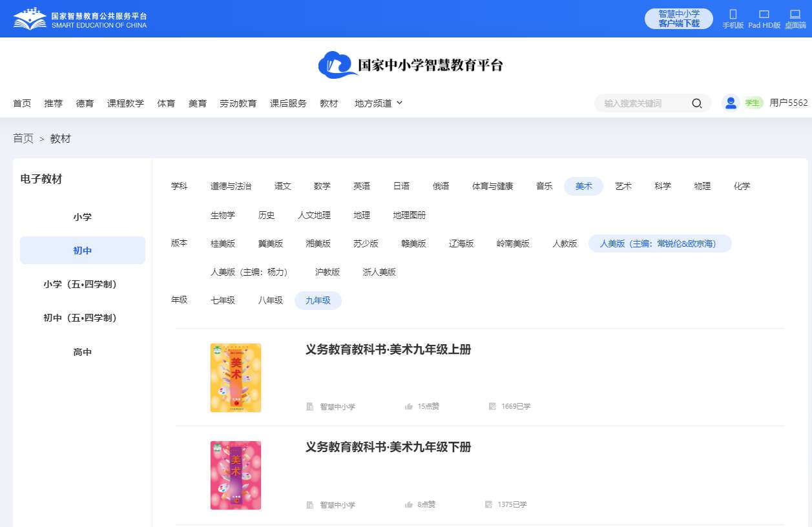Click the 用户5562 username

[x=789, y=103]
